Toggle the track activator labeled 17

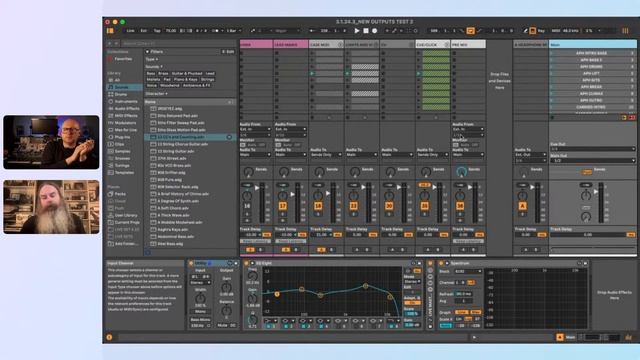tap(282, 206)
